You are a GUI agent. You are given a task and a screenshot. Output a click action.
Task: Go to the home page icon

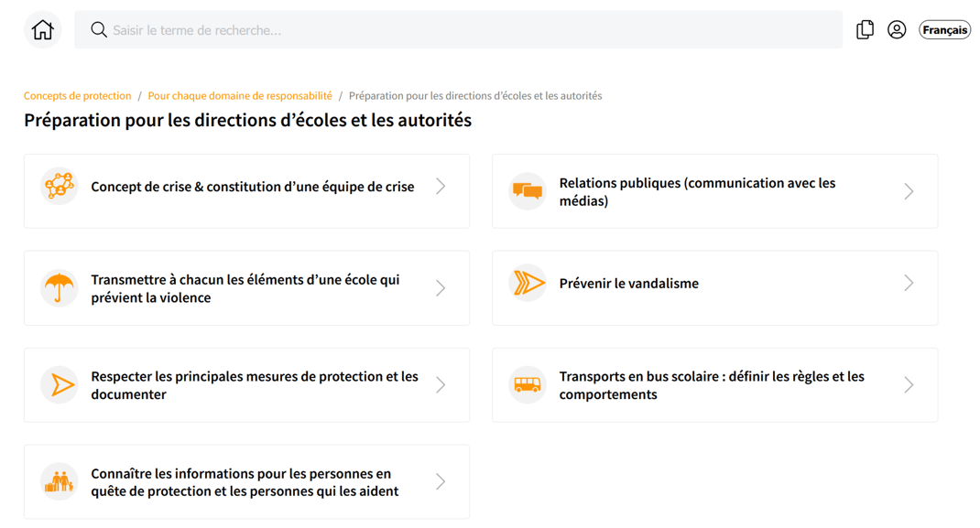tap(42, 30)
